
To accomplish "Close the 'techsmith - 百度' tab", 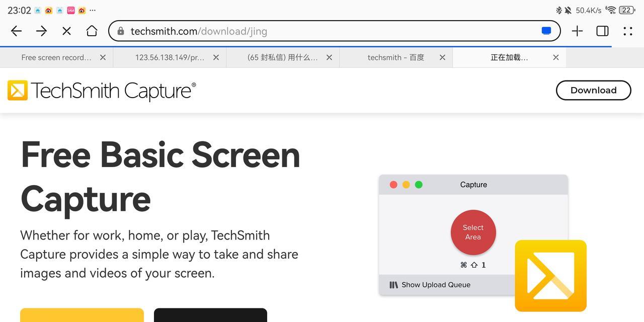I will click(442, 57).
